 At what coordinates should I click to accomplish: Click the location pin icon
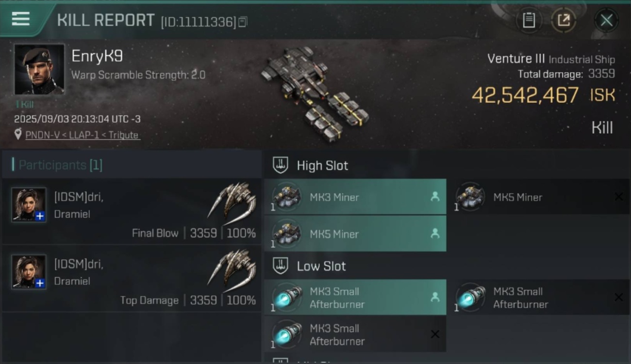tap(18, 134)
